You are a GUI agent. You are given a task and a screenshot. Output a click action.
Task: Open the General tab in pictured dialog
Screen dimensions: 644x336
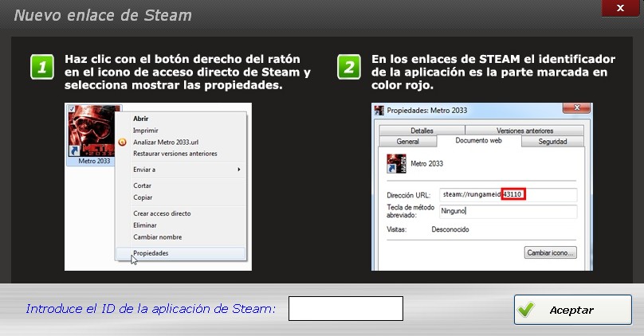pyautogui.click(x=407, y=142)
